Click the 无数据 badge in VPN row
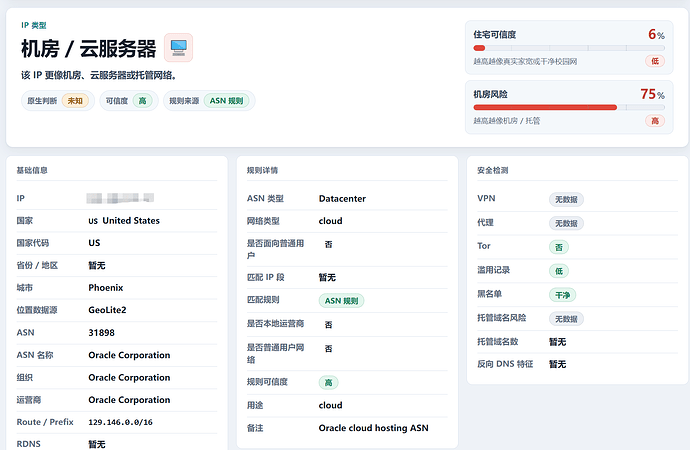 [566, 200]
